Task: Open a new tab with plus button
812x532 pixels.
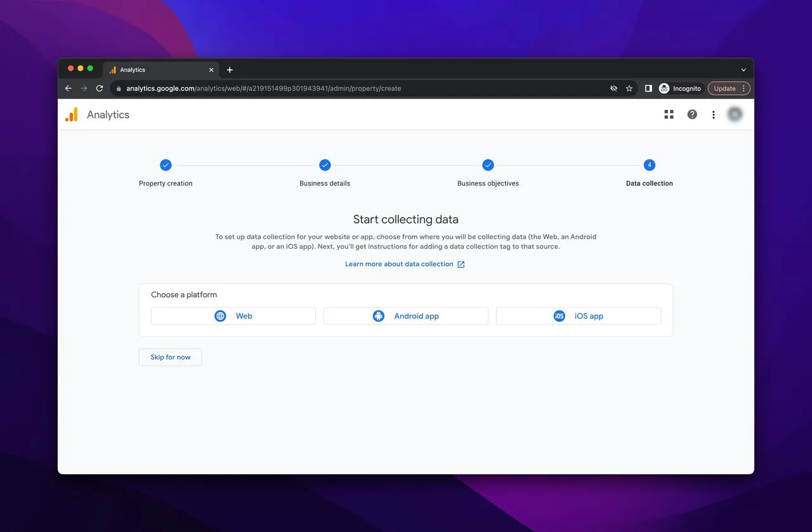Action: pos(230,70)
